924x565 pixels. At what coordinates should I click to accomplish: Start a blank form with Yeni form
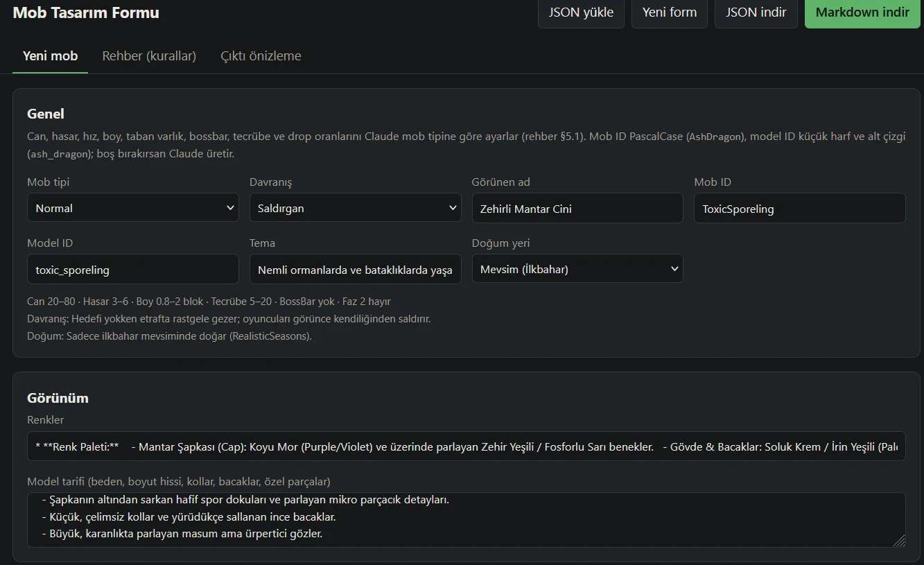[x=669, y=12]
